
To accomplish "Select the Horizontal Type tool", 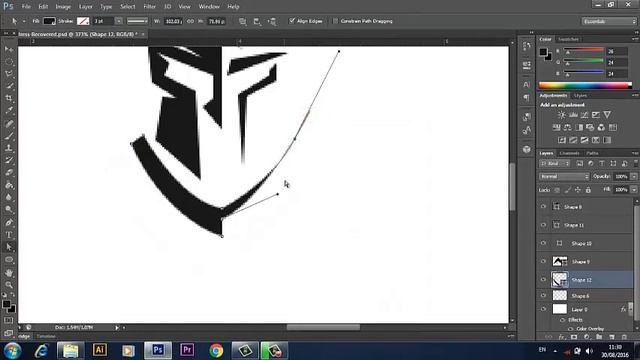I will pyautogui.click(x=9, y=235).
